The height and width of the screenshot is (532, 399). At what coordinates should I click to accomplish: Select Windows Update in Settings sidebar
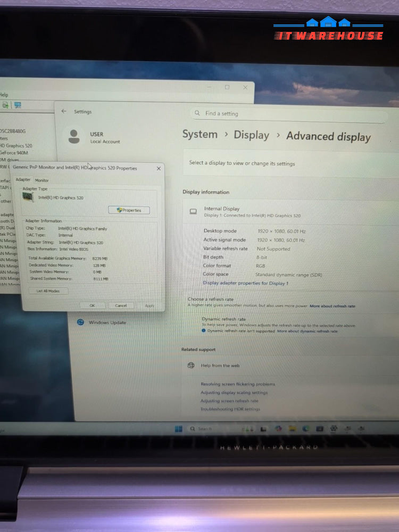pyautogui.click(x=107, y=322)
